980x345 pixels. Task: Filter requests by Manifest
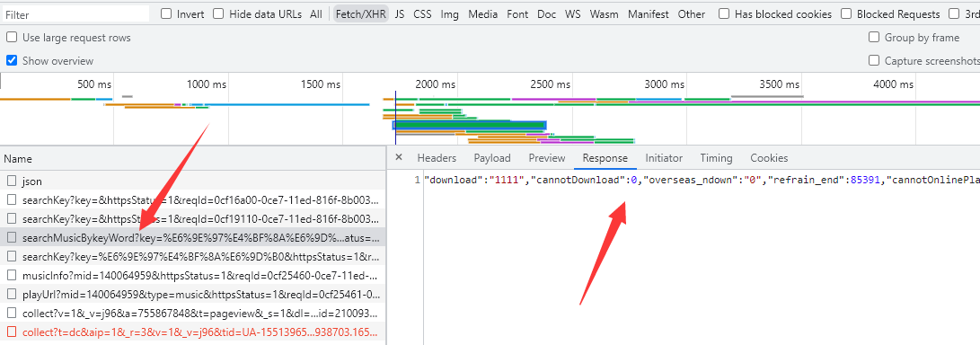point(649,13)
